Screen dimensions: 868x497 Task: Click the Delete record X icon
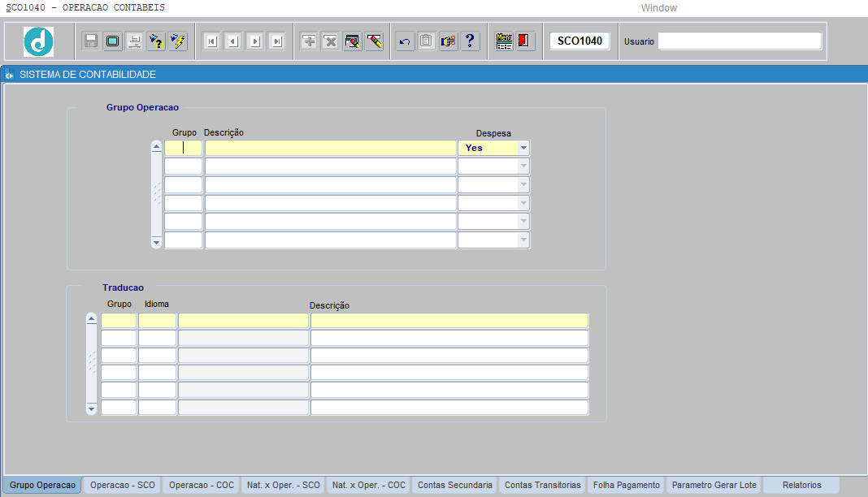(x=330, y=41)
